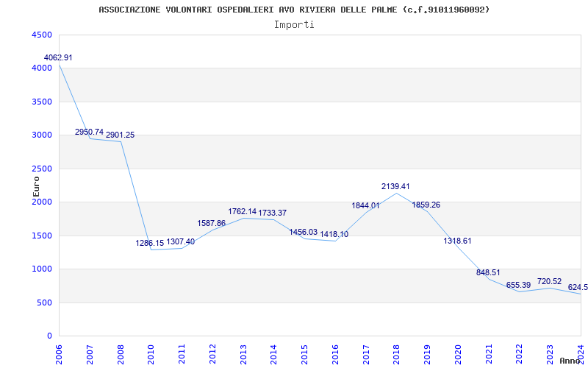The image size is (588, 368).
Task: Select data label 1859.26
Action: (426, 205)
